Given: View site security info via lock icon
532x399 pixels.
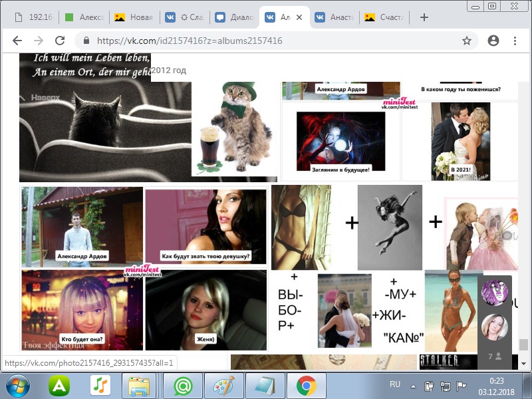Looking at the screenshot, I should coord(86,41).
